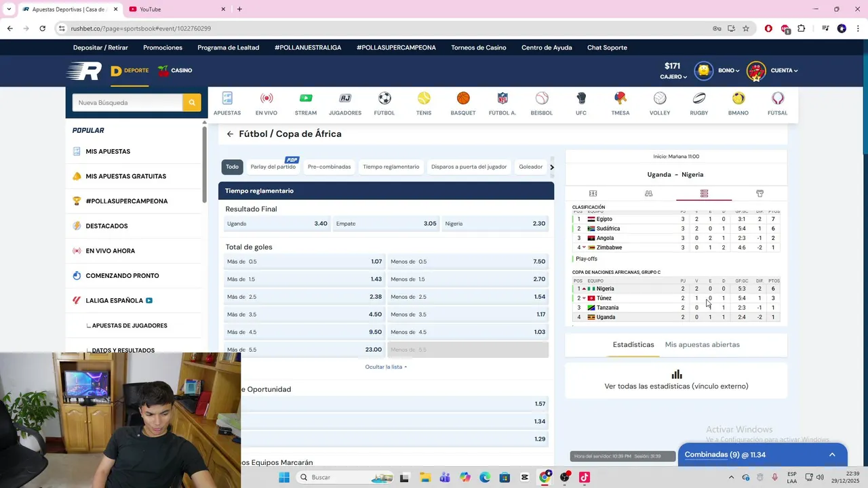Collapse list with Ocultar la lista
The image size is (868, 488).
click(x=386, y=367)
